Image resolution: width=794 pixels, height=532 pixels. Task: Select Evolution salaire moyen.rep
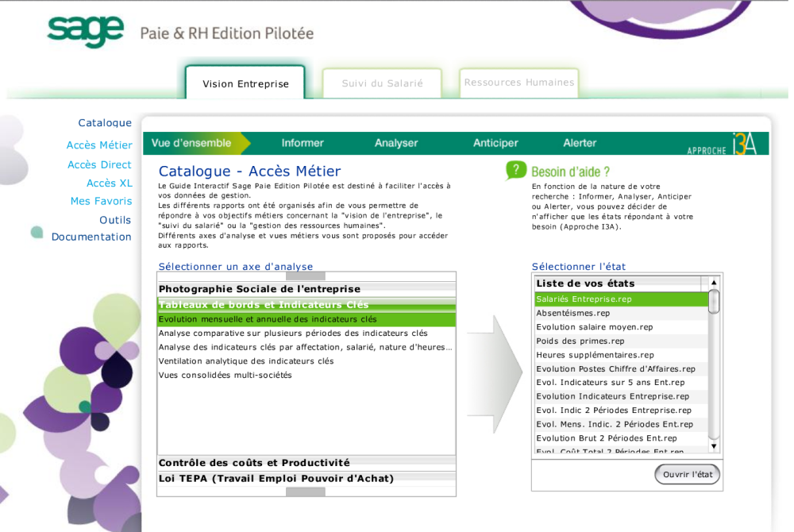coord(622,327)
